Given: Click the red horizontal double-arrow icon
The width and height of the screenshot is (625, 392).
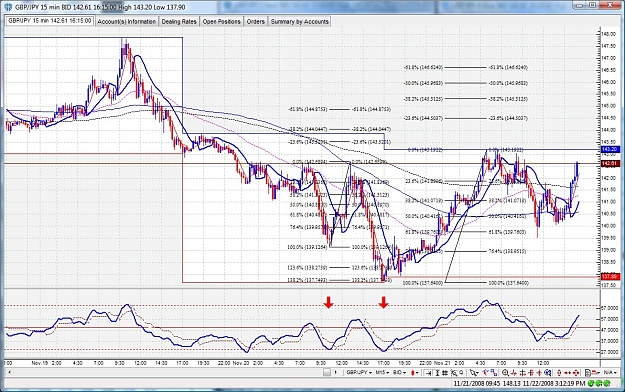Looking at the screenshot, I should pos(567,373).
